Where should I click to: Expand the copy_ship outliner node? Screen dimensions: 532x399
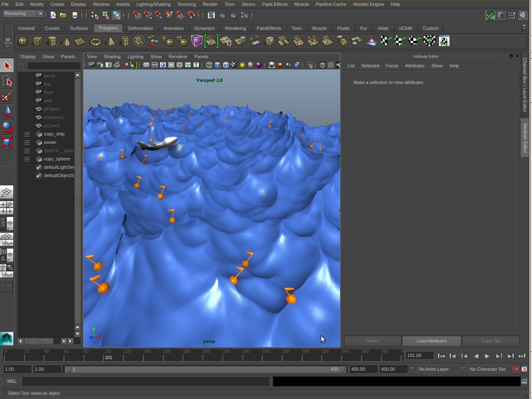pos(27,134)
